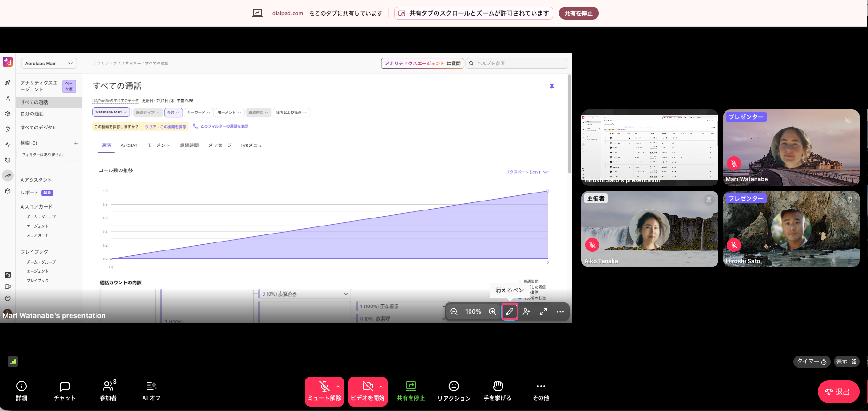Leave the meeting with 退出
This screenshot has width=868, height=411.
click(838, 392)
